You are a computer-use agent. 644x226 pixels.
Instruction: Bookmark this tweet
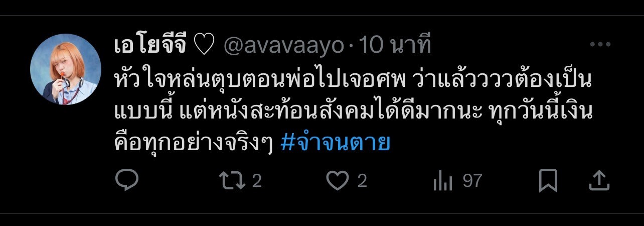(x=548, y=181)
